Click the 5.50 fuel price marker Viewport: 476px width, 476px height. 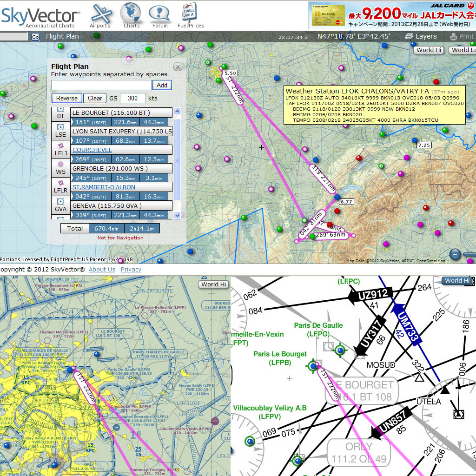click(x=230, y=73)
